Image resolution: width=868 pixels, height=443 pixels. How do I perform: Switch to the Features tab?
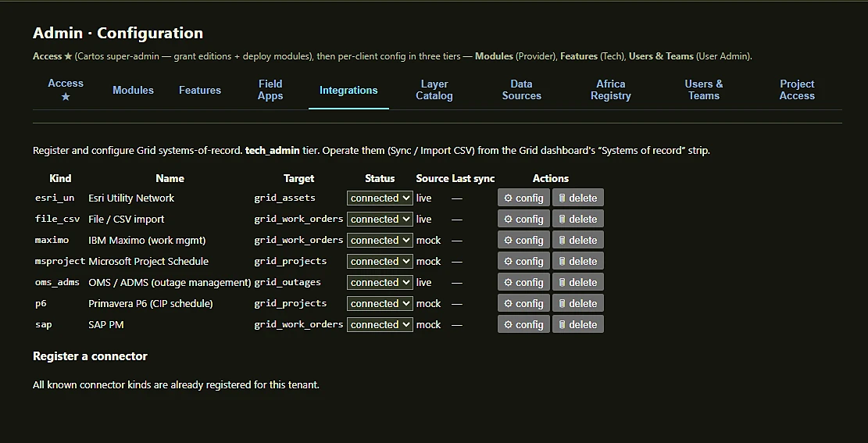pos(200,90)
